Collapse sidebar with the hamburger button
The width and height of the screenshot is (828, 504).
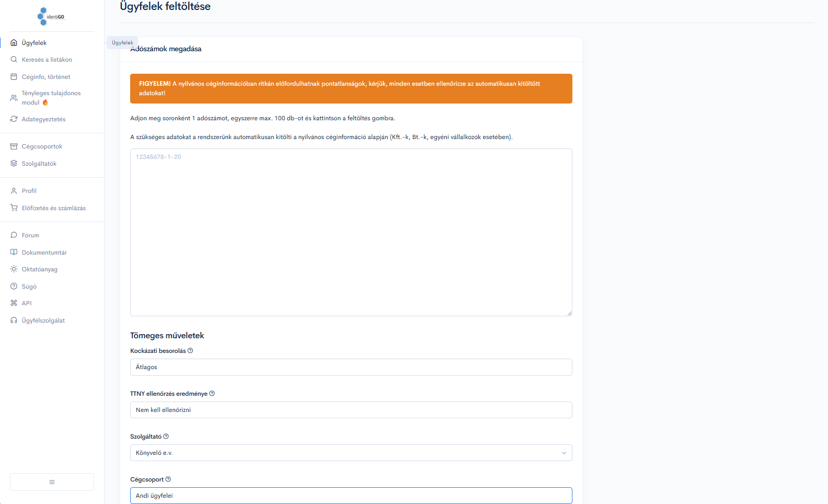pos(52,482)
